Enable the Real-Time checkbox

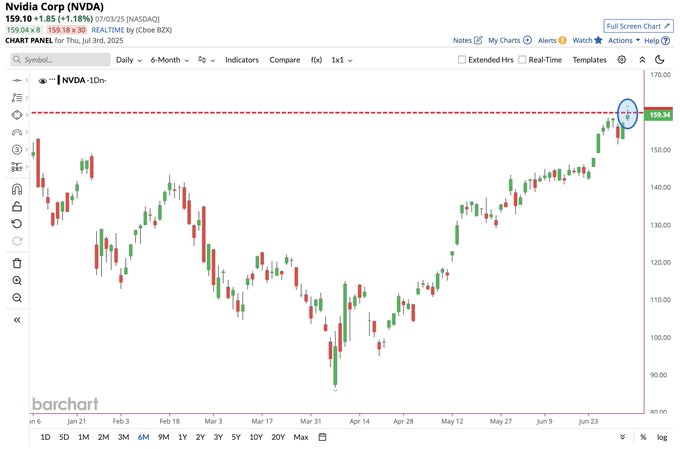coord(522,59)
